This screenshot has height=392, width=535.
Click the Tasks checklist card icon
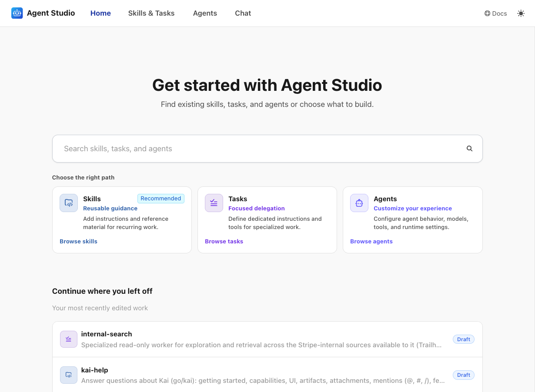point(214,203)
